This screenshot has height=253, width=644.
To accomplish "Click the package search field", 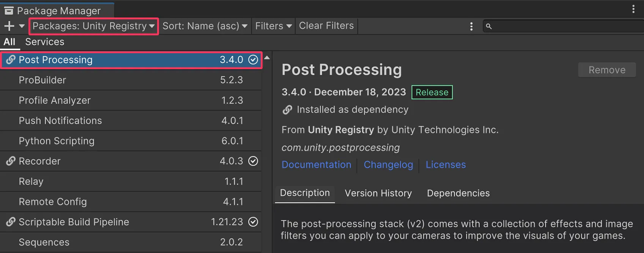I will (x=563, y=26).
